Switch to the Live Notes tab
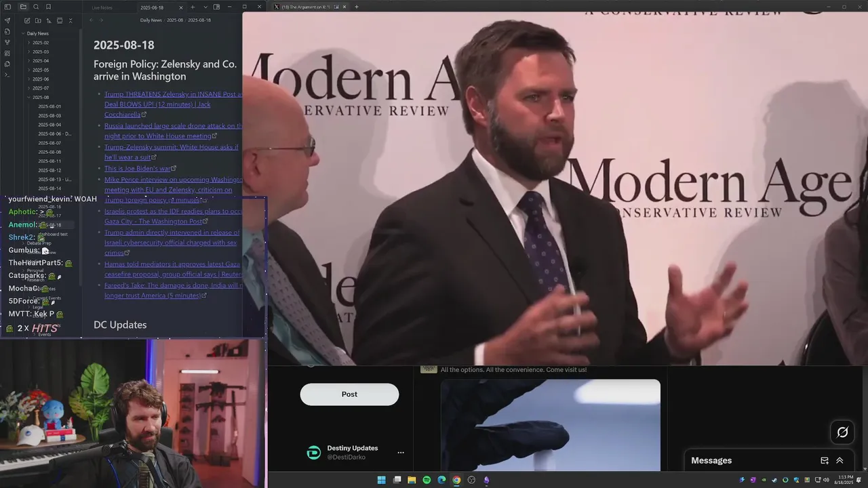This screenshot has height=488, width=868. 102,7
